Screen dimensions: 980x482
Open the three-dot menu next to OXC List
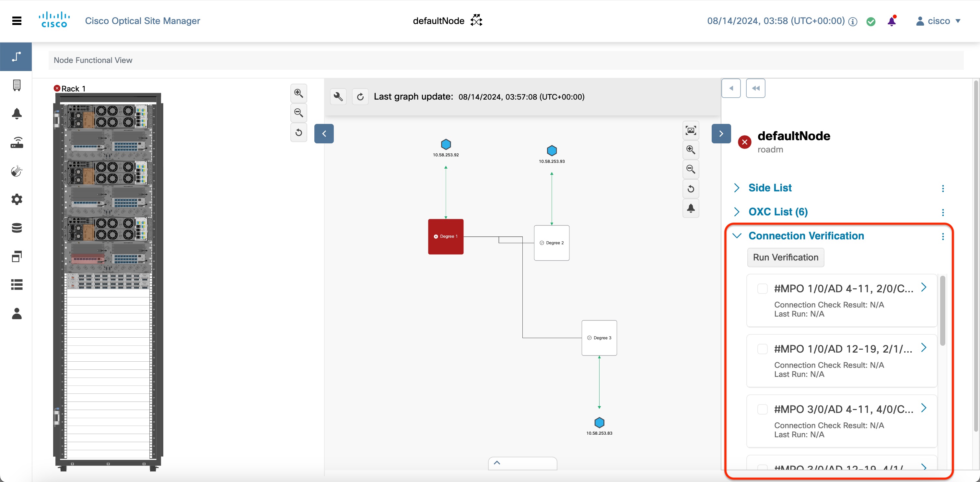pos(943,212)
